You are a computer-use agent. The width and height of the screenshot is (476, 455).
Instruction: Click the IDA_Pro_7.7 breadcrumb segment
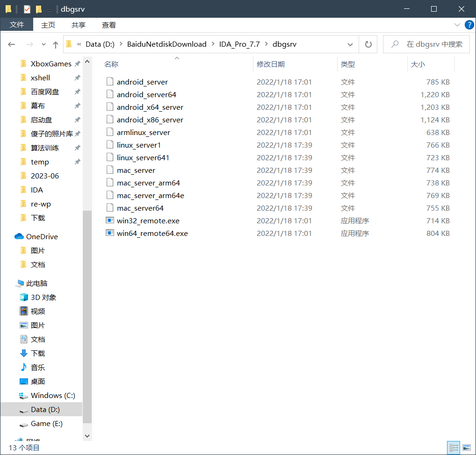(239, 44)
